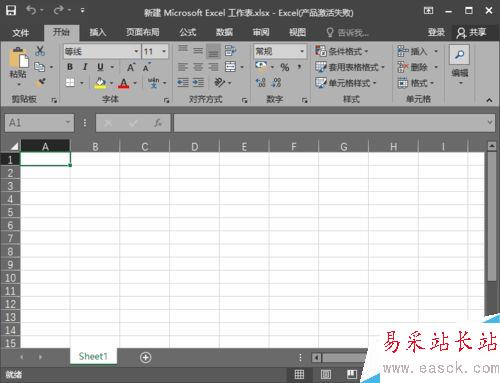Viewport: 500px width, 383px height.
Task: Click the Undo arrow icon
Action: pyautogui.click(x=31, y=11)
